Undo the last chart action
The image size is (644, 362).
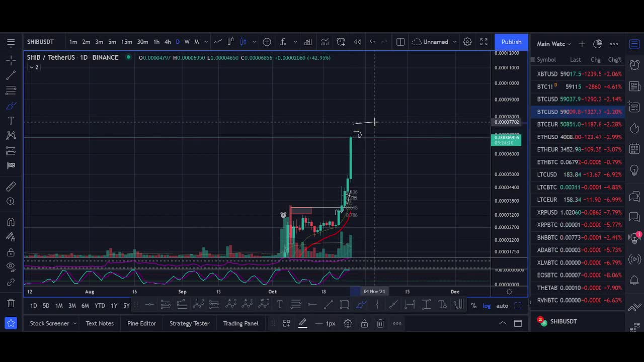tap(372, 42)
